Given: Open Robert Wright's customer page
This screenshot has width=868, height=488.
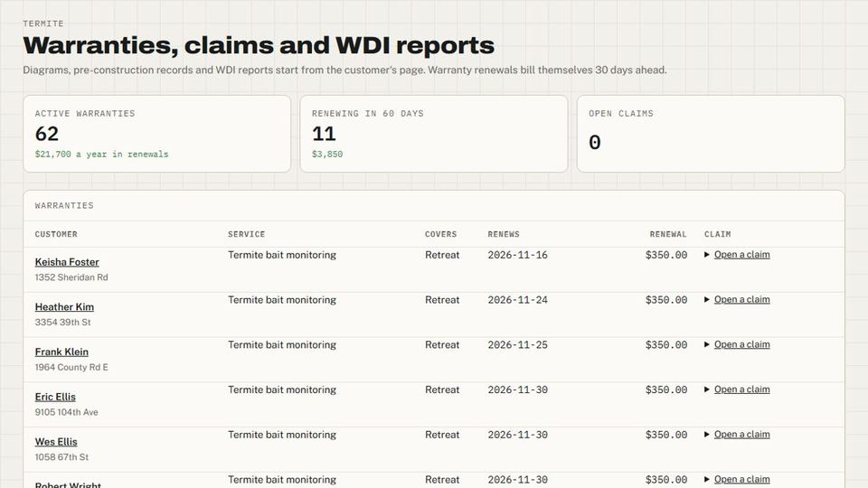Looking at the screenshot, I should pos(68,484).
